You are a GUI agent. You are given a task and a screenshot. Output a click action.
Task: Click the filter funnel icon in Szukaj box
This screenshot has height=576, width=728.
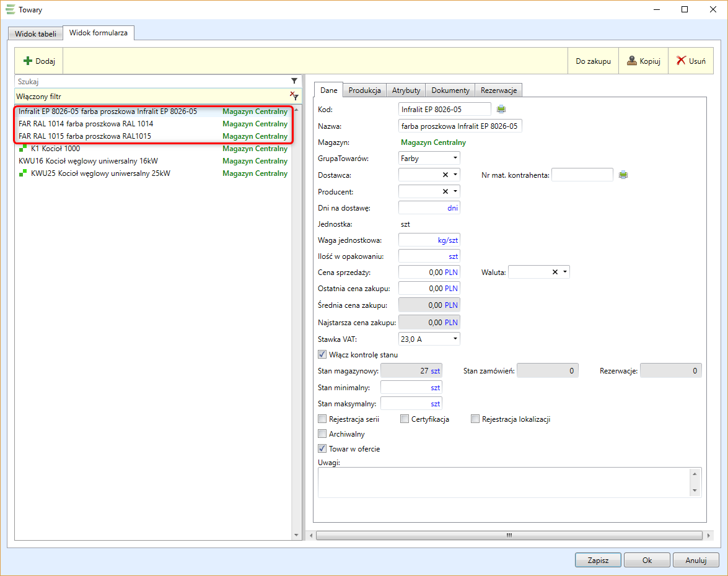[x=294, y=81]
